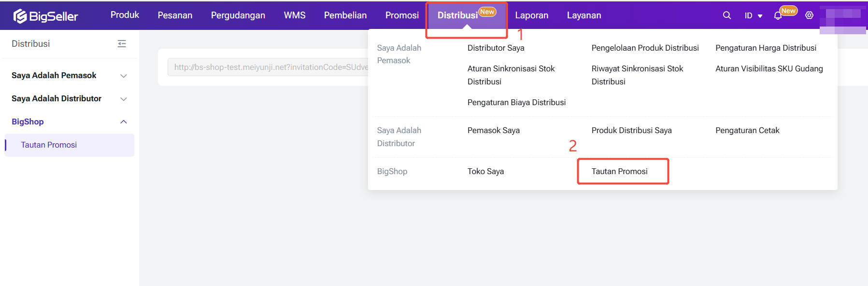868x286 pixels.
Task: Select Tautan Promosi in the sidebar
Action: click(x=49, y=145)
